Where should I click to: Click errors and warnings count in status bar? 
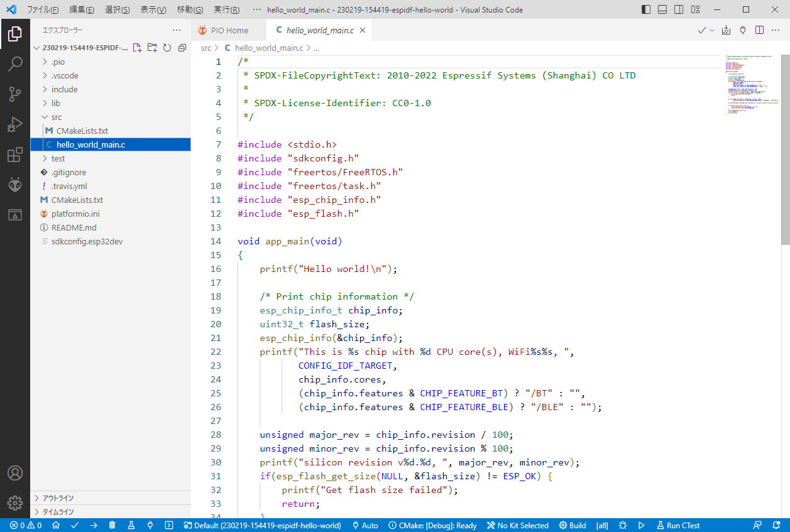click(x=26, y=525)
